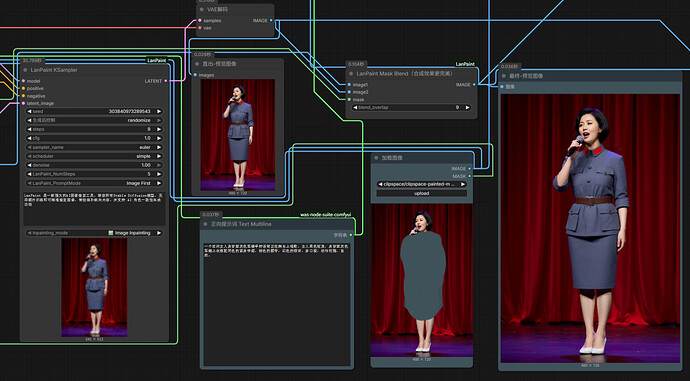Image resolution: width=690 pixels, height=381 pixels.
Task: Click the images input socket on 直出-预览图像 node
Action: click(x=195, y=75)
